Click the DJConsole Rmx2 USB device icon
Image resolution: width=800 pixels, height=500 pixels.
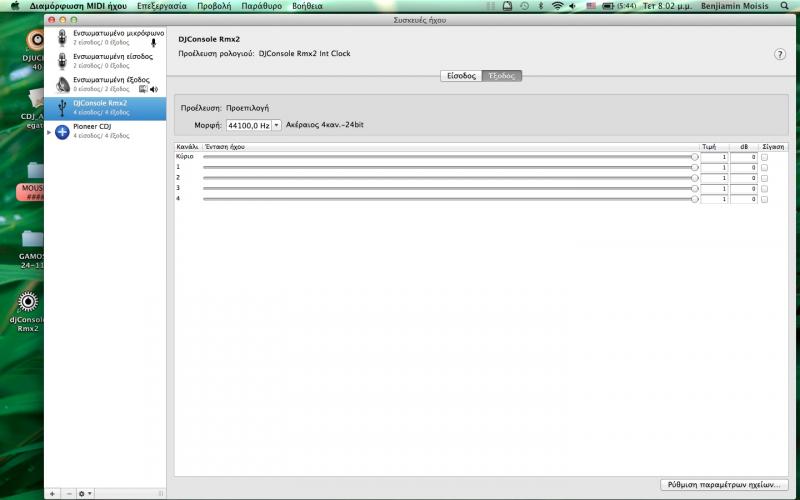pos(63,106)
